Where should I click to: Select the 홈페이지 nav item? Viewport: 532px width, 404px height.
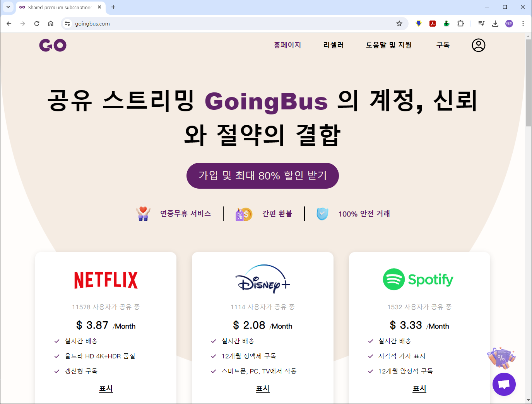click(x=287, y=45)
